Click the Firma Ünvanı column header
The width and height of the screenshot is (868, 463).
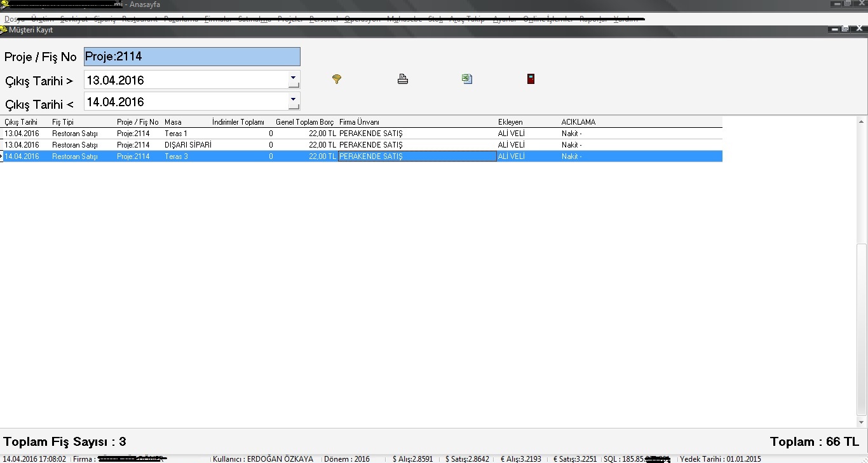click(359, 122)
